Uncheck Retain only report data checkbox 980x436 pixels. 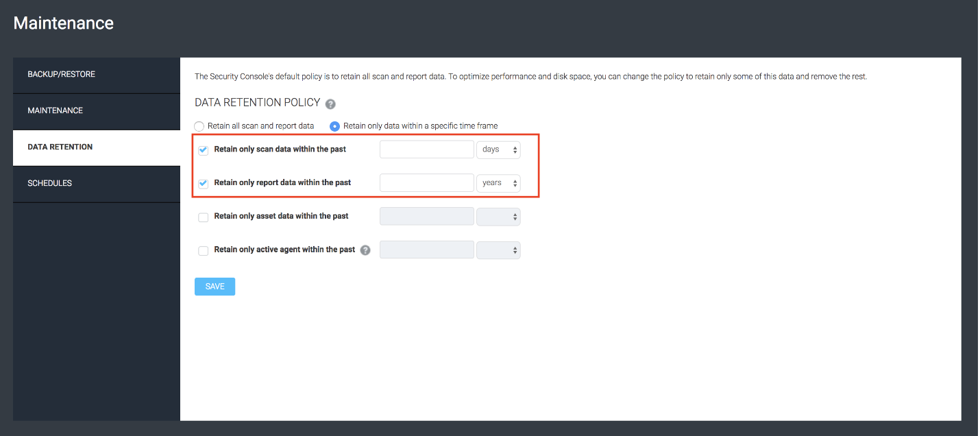pyautogui.click(x=204, y=184)
